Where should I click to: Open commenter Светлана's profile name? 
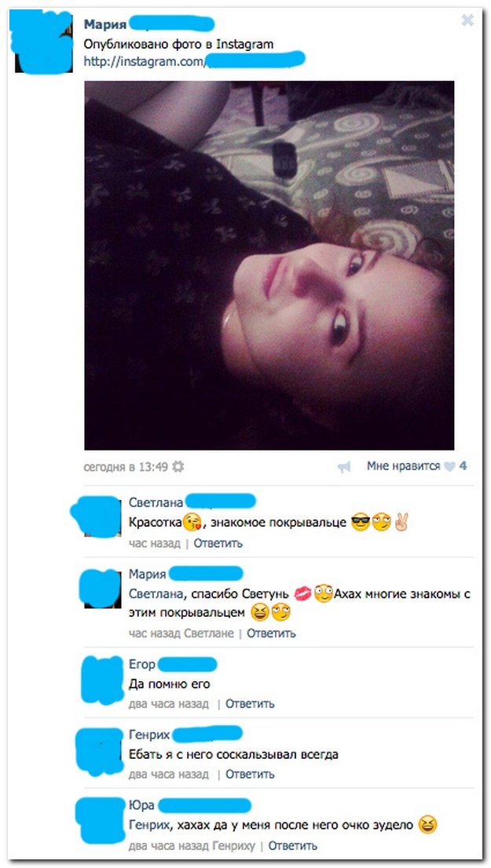156,502
